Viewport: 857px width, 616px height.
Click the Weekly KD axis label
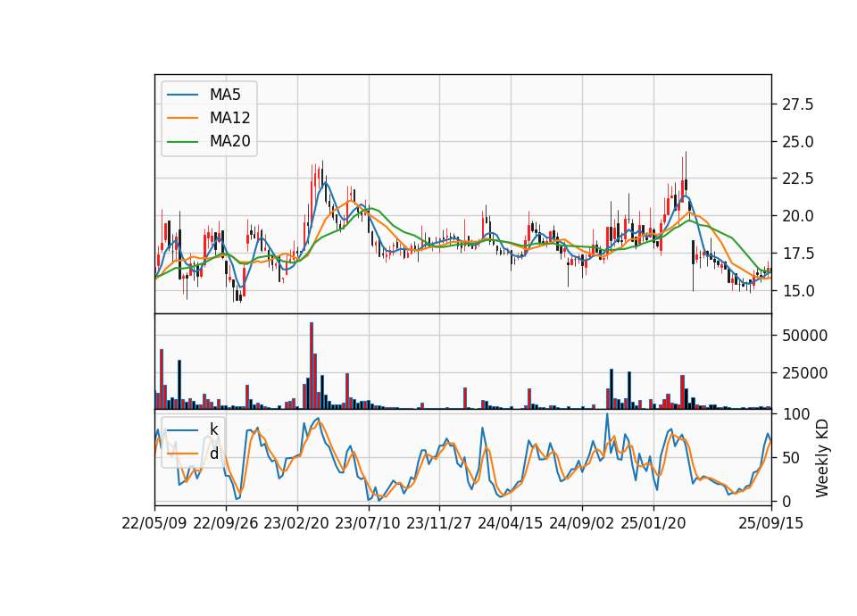(x=822, y=458)
